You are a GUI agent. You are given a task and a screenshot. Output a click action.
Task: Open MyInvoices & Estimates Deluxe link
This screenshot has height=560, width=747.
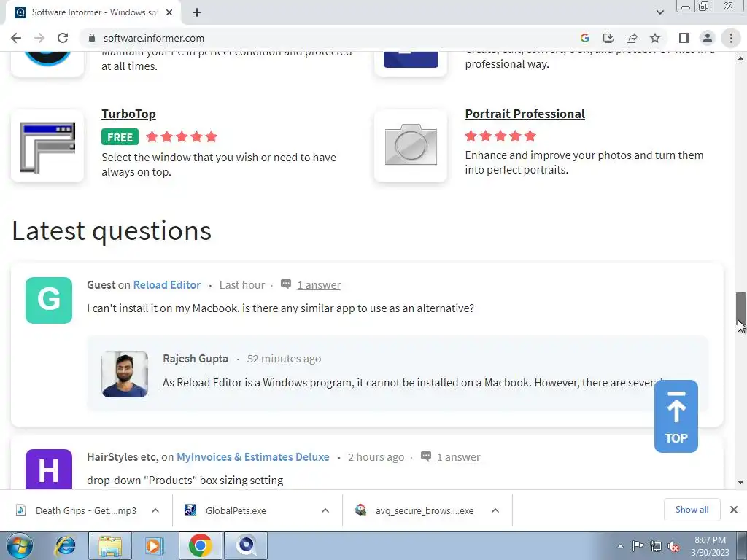click(x=253, y=457)
